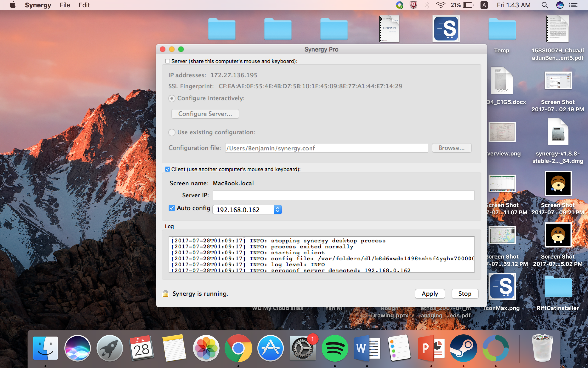The image size is (588, 368).
Task: Click the Screen name MacBook.local text
Action: click(x=233, y=183)
